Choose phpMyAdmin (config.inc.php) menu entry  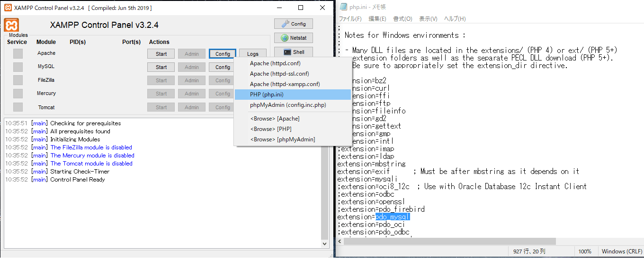pyautogui.click(x=293, y=105)
